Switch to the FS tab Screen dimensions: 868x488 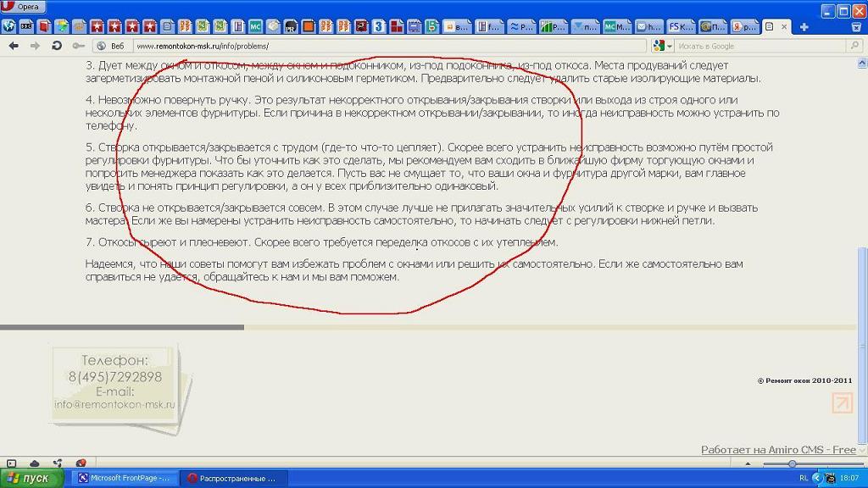tap(681, 26)
